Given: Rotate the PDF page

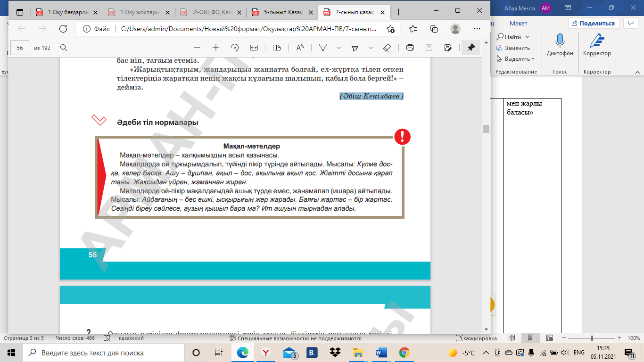Looking at the screenshot, I should click(x=235, y=48).
